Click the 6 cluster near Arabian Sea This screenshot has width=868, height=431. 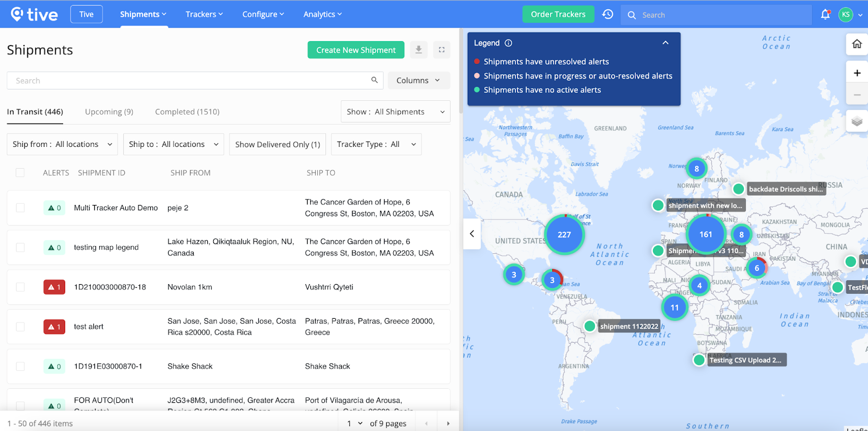(757, 268)
